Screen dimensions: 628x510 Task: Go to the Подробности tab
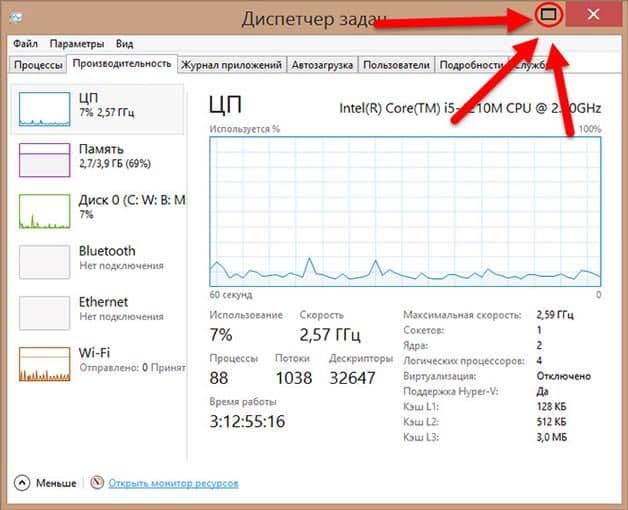click(471, 65)
